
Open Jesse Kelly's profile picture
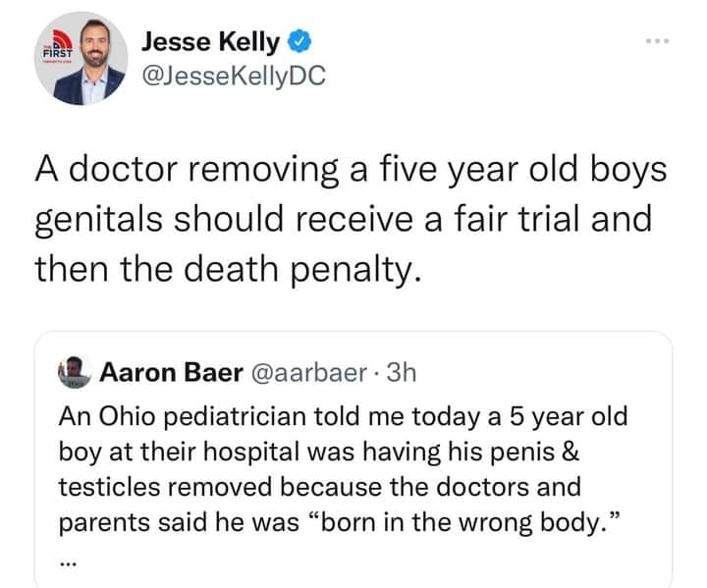pos(86,60)
